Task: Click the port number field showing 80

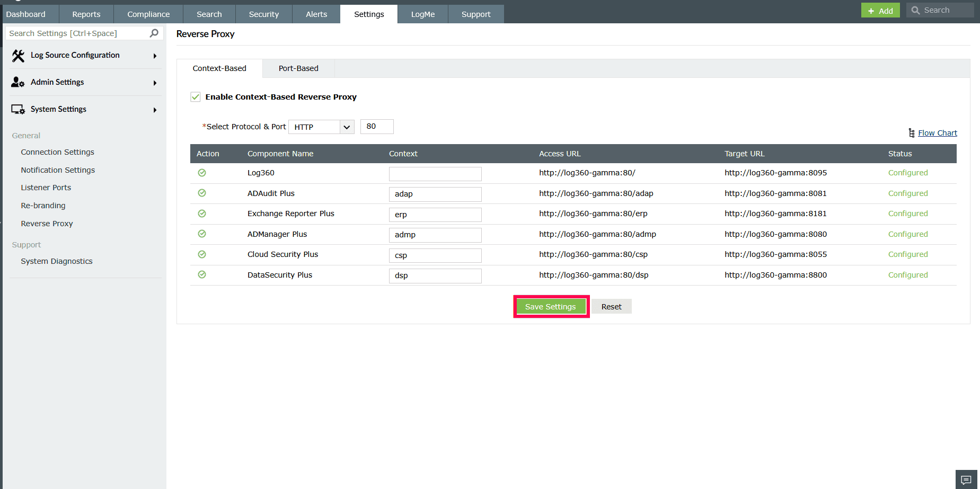Action: tap(377, 127)
